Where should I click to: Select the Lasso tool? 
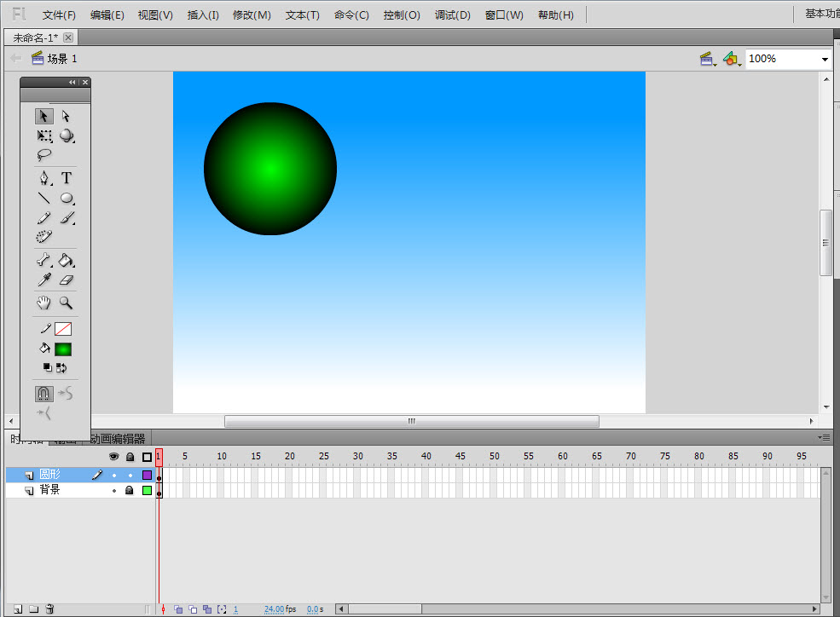44,155
